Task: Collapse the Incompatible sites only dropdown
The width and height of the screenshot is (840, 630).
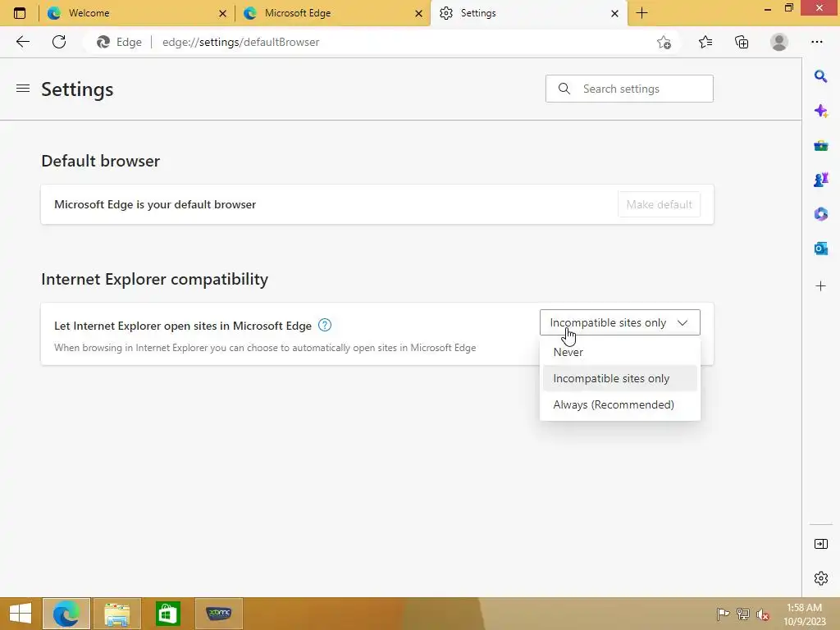Action: coord(620,322)
